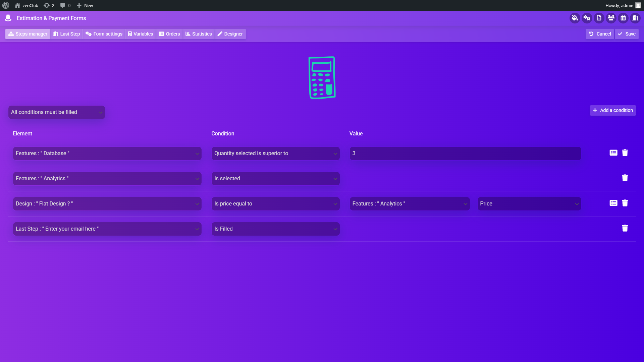Open the Features Database element dropdown
The image size is (644, 362).
coord(107,154)
